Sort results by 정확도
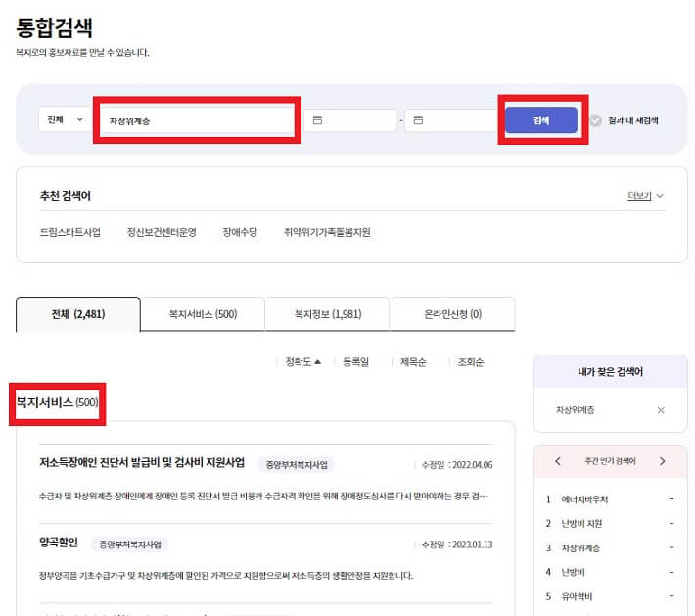The image size is (695, 616). (302, 362)
